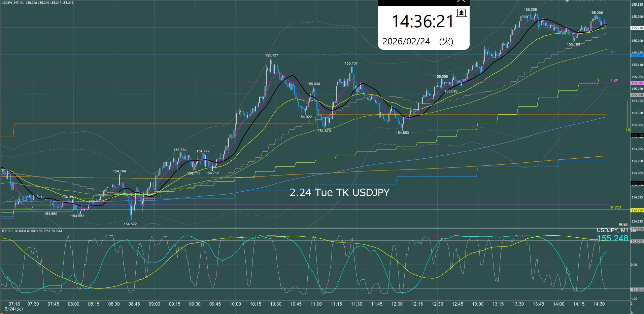Viewport: 644px width, 314px height.
Task: Select the '2.24 Tue TK USDJPY' text label
Action: pos(339,193)
